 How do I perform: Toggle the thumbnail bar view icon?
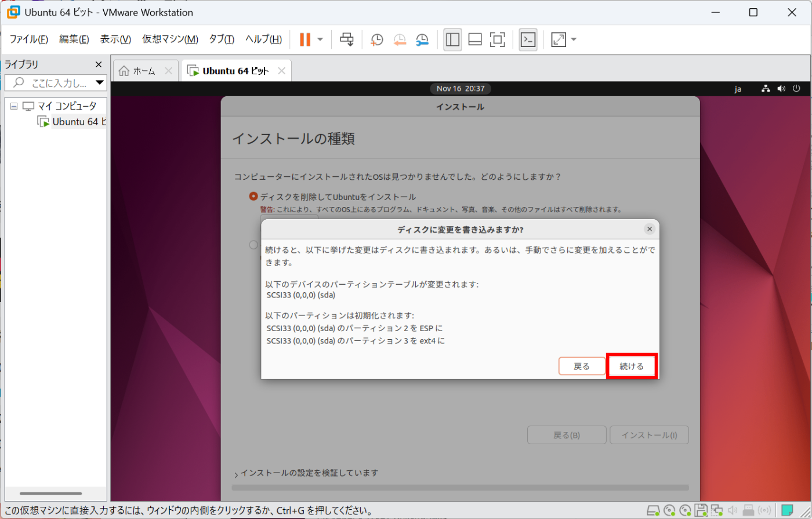(x=475, y=39)
